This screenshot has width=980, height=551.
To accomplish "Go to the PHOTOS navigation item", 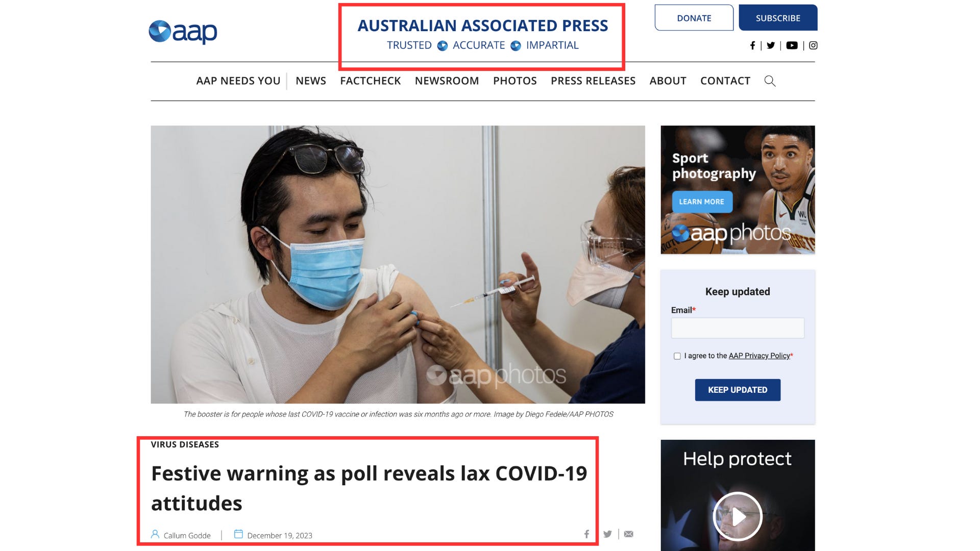I will 514,81.
